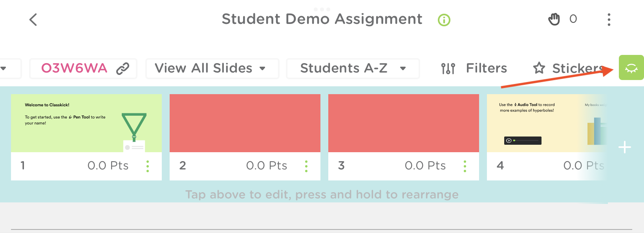Select slide 1 Welcome to Classkick thumbnail
644x233 pixels.
86,123
